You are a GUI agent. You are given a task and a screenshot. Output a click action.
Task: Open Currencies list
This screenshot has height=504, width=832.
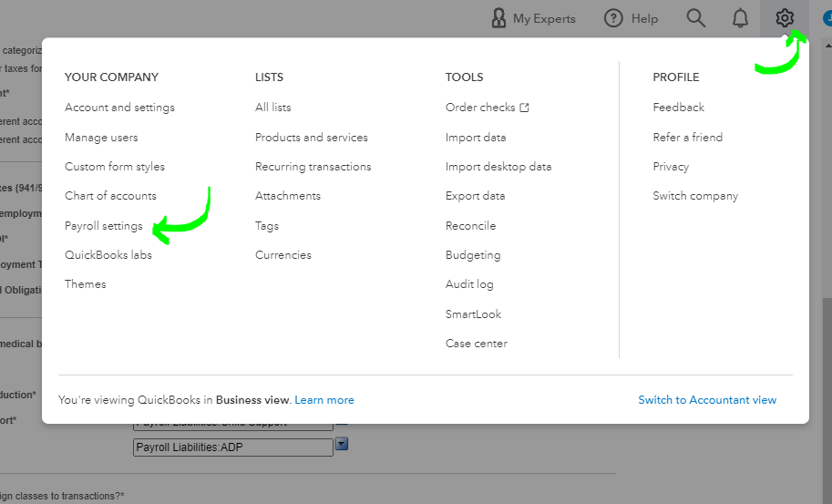[283, 255]
